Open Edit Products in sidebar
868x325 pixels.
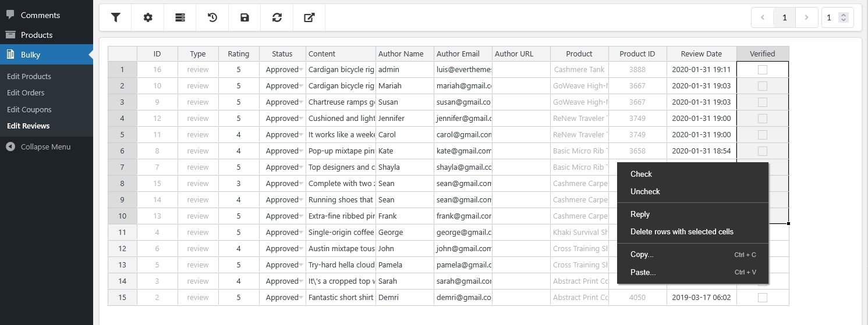pyautogui.click(x=29, y=76)
